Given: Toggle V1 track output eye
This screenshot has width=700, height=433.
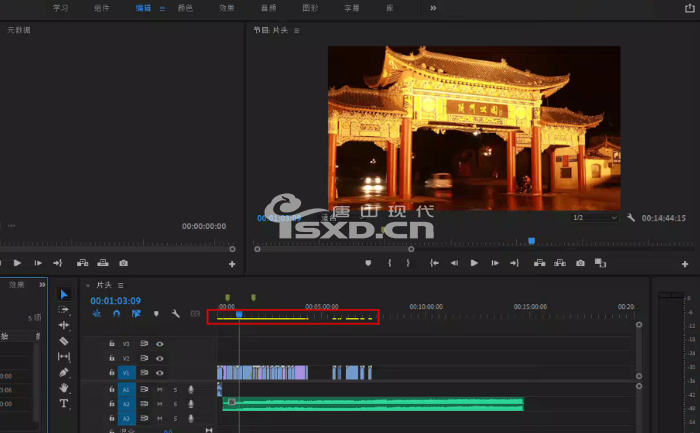Looking at the screenshot, I should 159,373.
